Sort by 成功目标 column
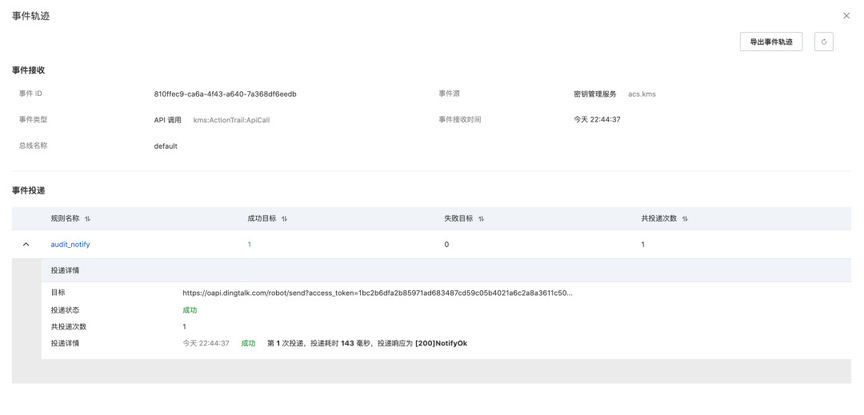Image resolution: width=864 pixels, height=415 pixels. pyautogui.click(x=284, y=219)
